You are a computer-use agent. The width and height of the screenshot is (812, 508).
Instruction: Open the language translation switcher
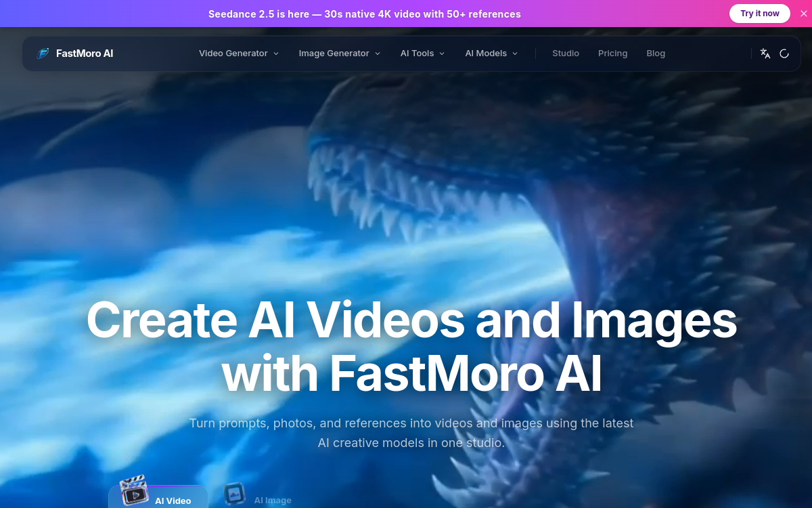coord(765,54)
